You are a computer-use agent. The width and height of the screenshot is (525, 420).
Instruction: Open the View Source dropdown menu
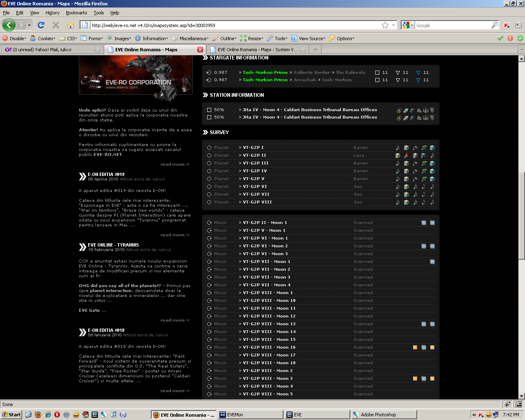pyautogui.click(x=308, y=38)
